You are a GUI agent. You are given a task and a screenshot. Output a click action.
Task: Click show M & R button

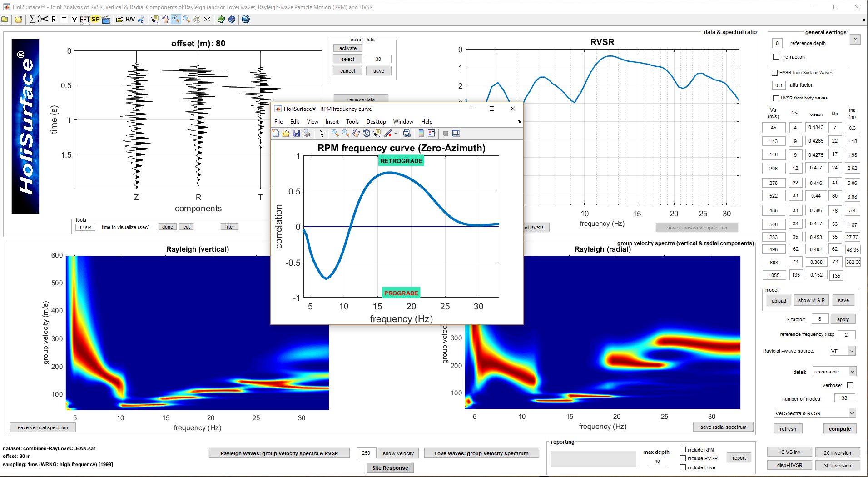coord(811,300)
